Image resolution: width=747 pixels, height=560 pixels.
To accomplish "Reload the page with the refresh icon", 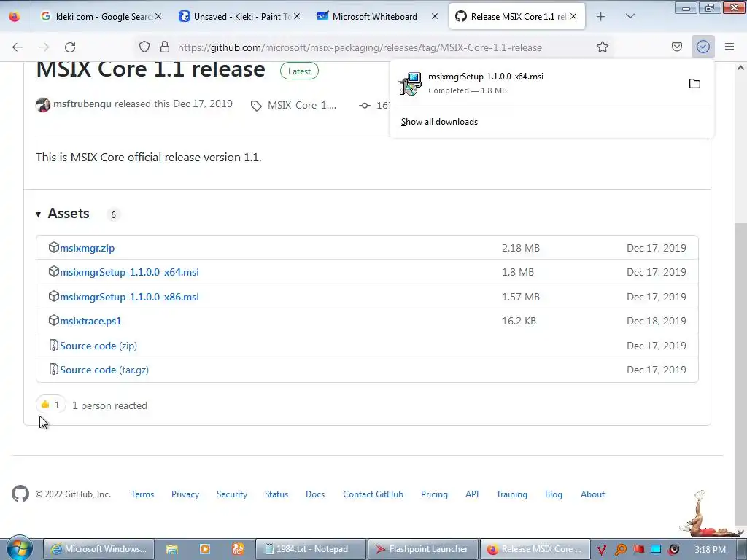I will (70, 47).
